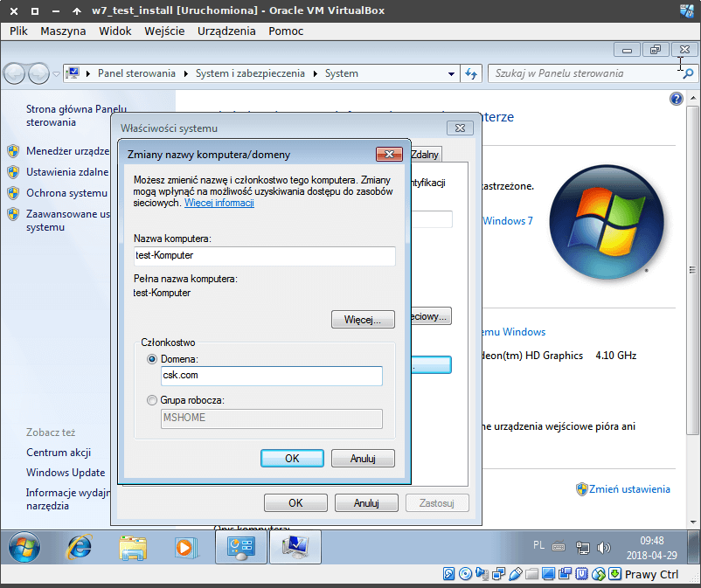The height and width of the screenshot is (588, 701).
Task: Open the Centrum akcji link
Action: (x=59, y=453)
